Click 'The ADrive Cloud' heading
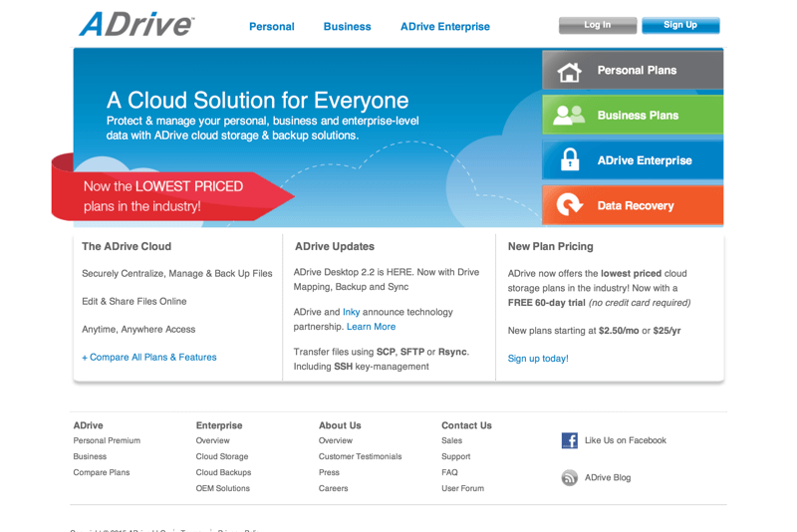 (x=127, y=246)
